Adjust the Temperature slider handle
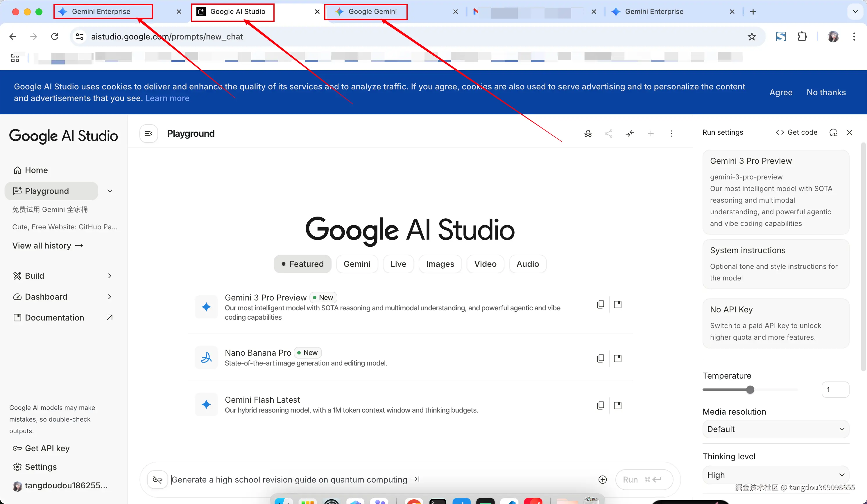The image size is (867, 504). click(x=750, y=390)
